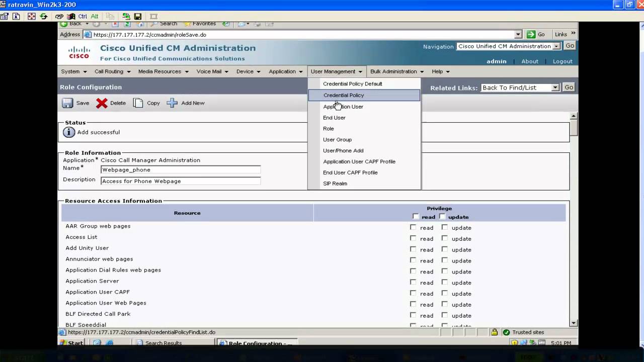Image resolution: width=644 pixels, height=362 pixels.
Task: Enable read for Application User CAPF
Action: (413, 293)
